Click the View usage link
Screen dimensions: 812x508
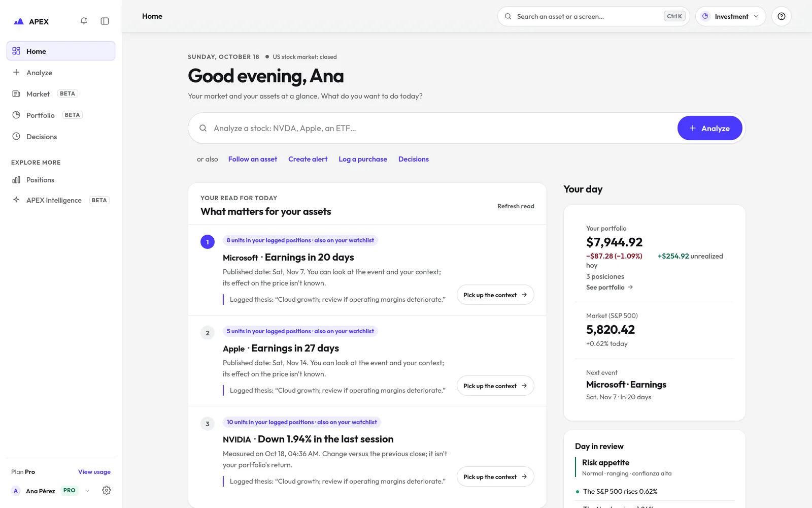(94, 472)
